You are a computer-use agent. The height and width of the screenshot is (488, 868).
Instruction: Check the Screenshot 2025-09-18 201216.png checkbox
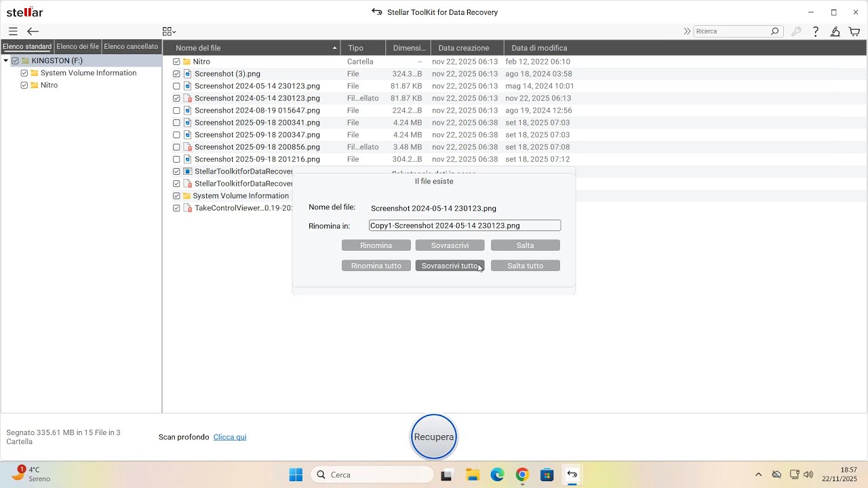pyautogui.click(x=176, y=159)
